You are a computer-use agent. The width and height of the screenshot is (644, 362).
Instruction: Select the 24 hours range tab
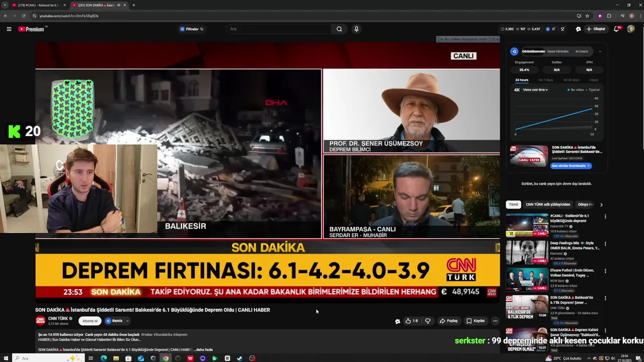click(x=522, y=80)
